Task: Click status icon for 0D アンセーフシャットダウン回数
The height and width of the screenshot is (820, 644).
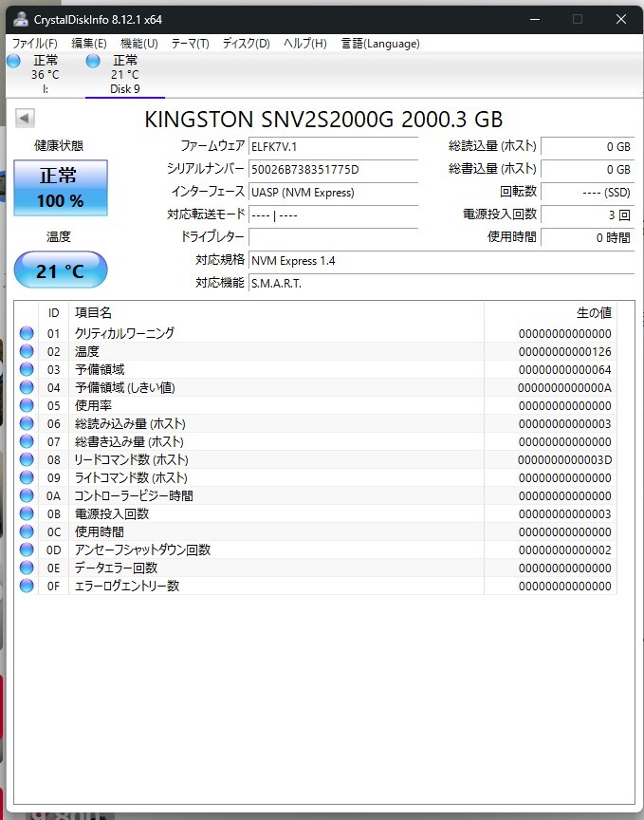Action: pyautogui.click(x=27, y=550)
